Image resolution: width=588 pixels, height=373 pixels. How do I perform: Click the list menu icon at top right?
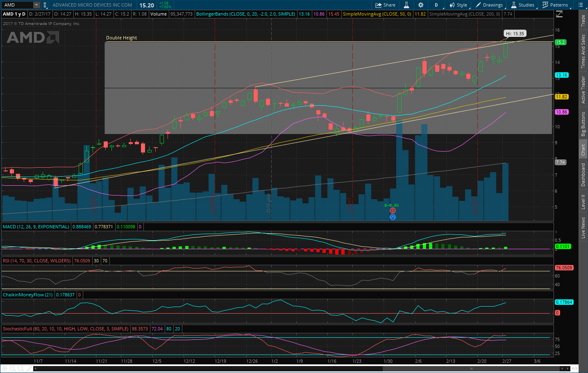[x=581, y=5]
